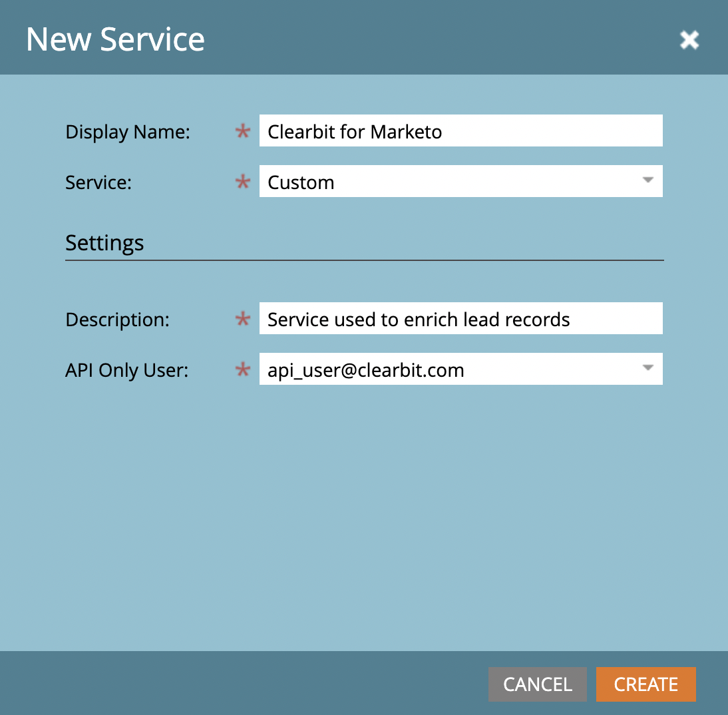The width and height of the screenshot is (728, 715).
Task: Close the New Service dialog
Action: [689, 39]
